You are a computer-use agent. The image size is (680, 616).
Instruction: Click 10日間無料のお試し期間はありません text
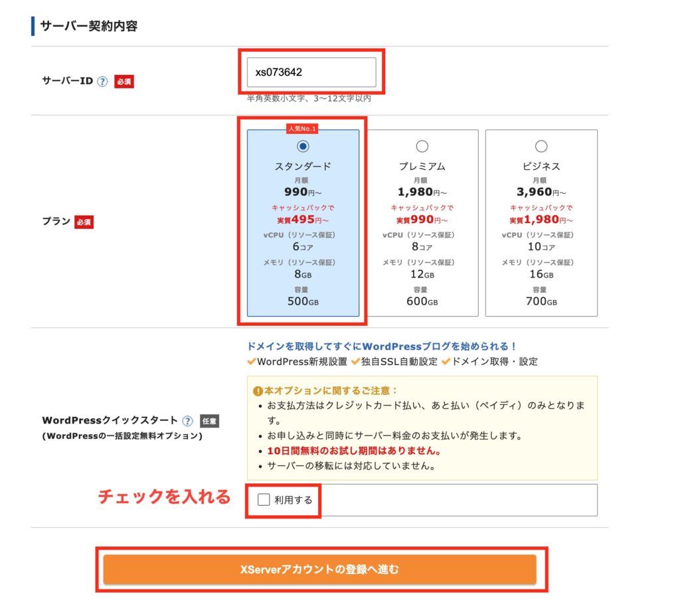click(354, 451)
